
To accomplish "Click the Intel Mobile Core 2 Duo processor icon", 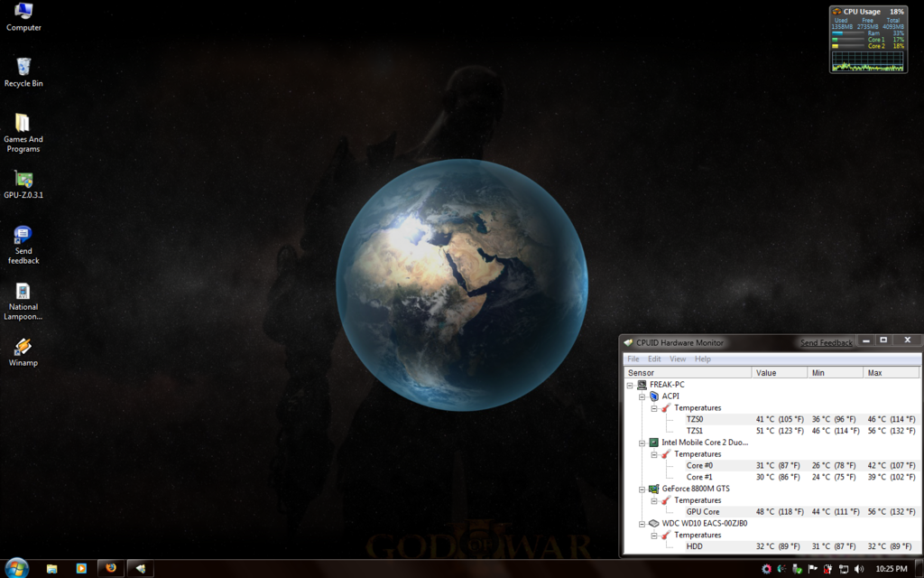I will click(x=653, y=443).
